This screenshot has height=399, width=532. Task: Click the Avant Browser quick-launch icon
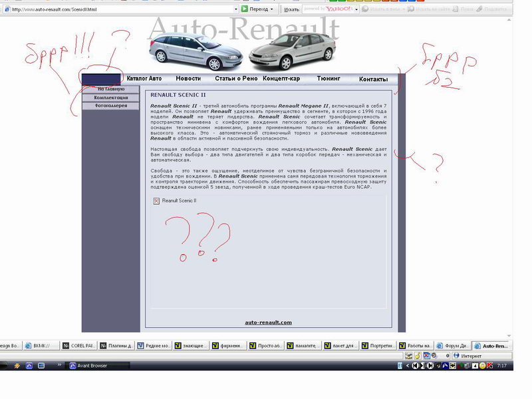pyautogui.click(x=29, y=365)
